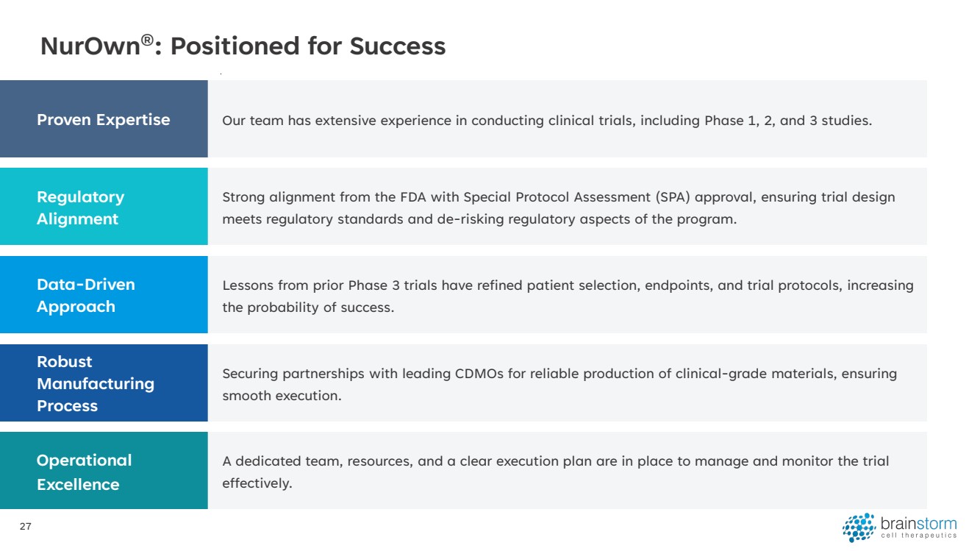
Task: Click the paragraph about FDA alignment
Action: 558,208
